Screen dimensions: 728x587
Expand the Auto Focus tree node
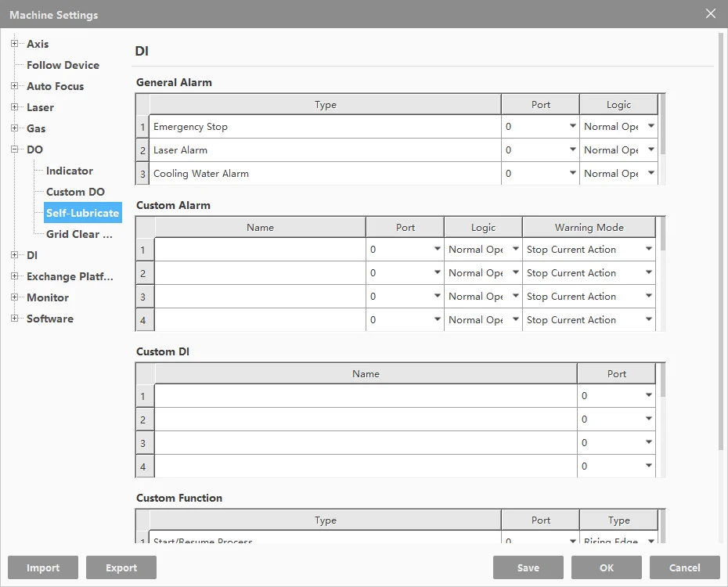tap(14, 86)
